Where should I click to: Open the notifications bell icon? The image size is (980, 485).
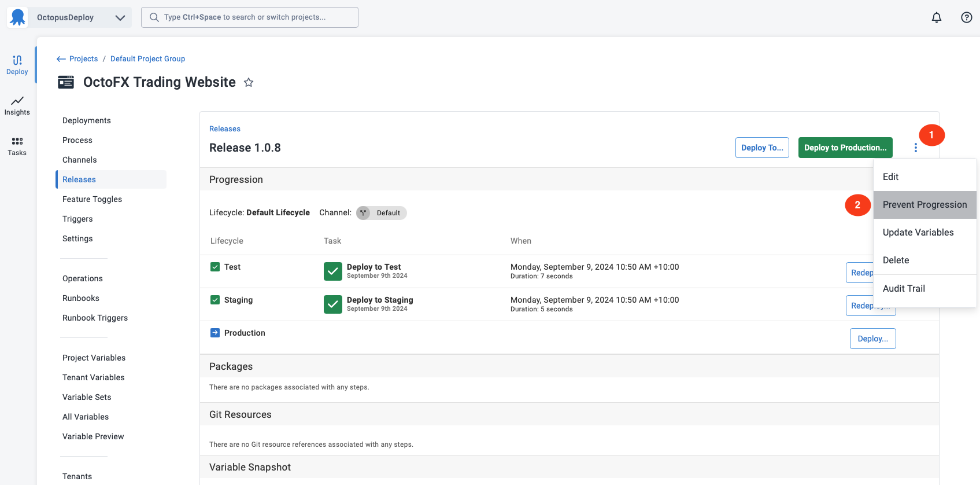point(937,17)
